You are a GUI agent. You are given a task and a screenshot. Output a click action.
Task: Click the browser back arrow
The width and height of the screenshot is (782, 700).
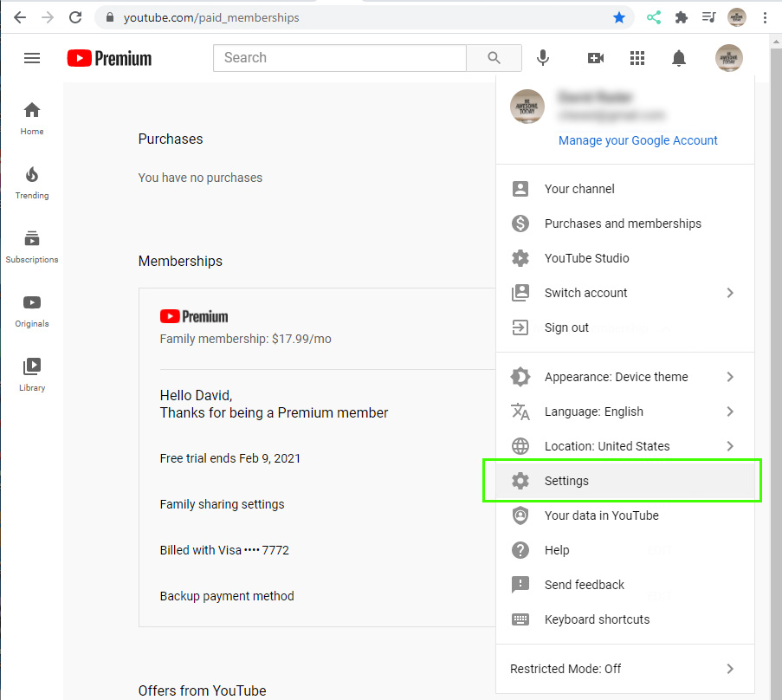click(x=20, y=18)
